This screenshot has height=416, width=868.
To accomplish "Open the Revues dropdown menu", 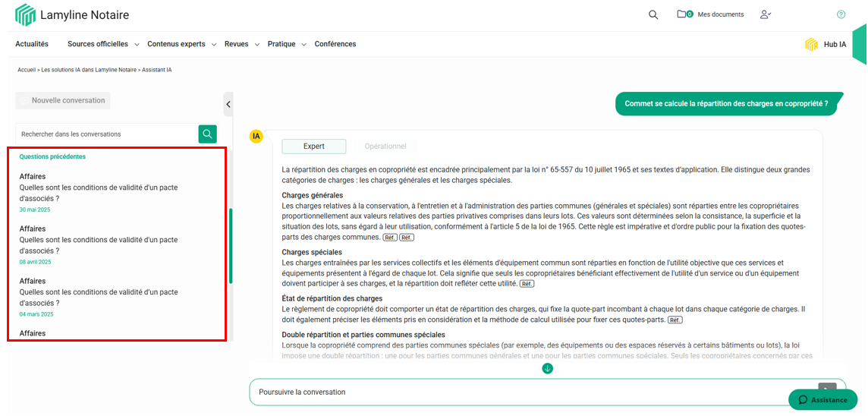I will pyautogui.click(x=241, y=44).
